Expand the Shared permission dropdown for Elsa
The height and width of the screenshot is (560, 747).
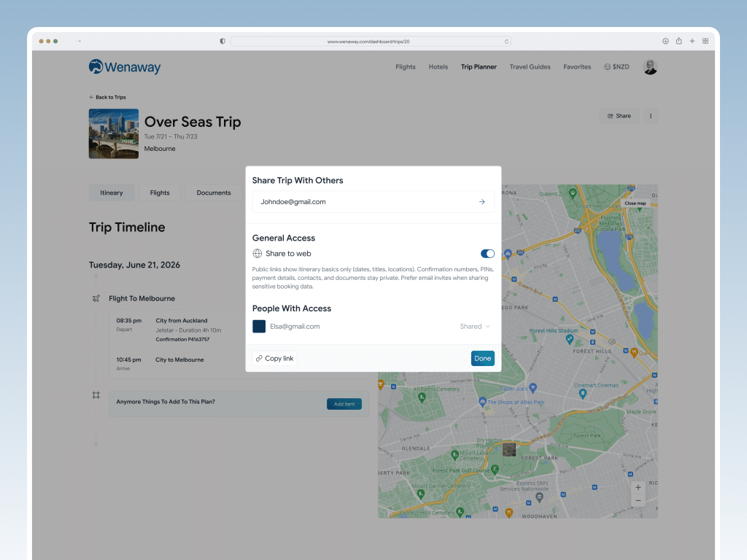[475, 326]
